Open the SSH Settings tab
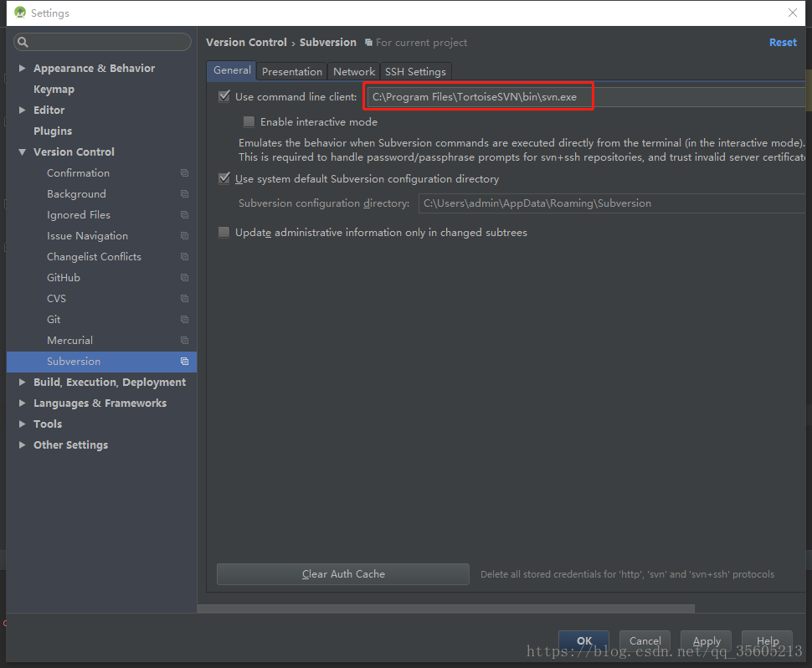Image resolution: width=812 pixels, height=668 pixels. pos(415,71)
